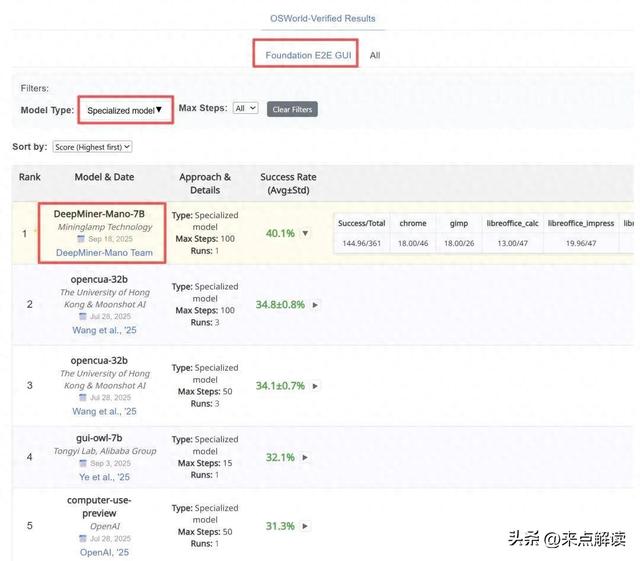Switch to the All tab

coord(375,55)
